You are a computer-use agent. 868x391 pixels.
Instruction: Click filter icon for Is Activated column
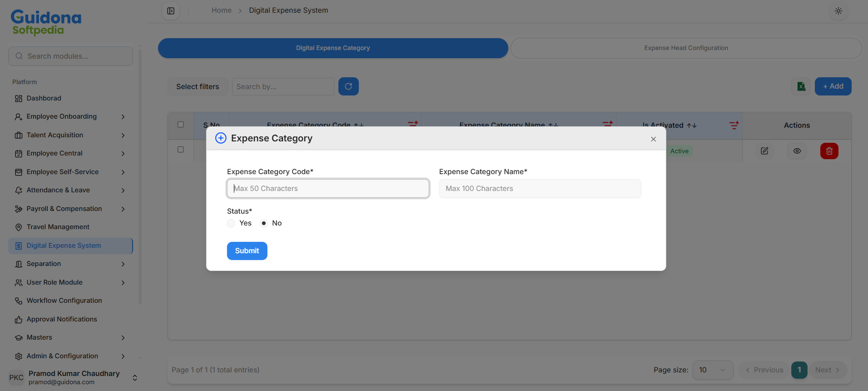[734, 125]
